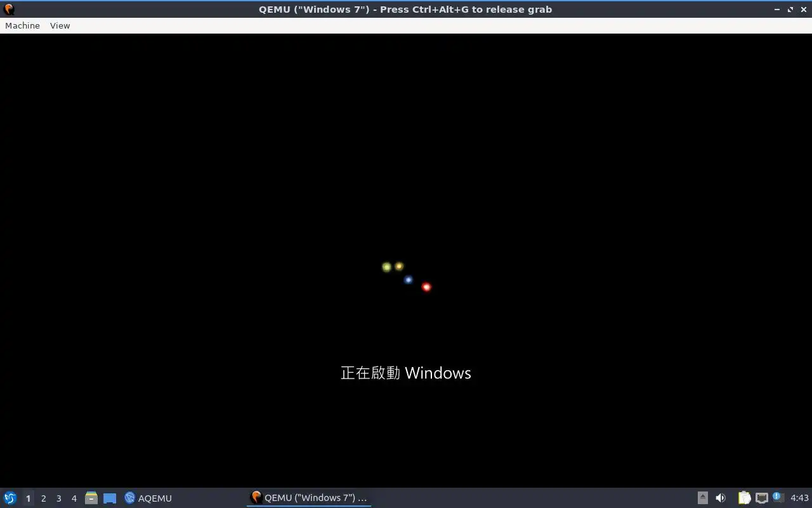Open the file manager drawer icon in taskbar
Image resolution: width=812 pixels, height=508 pixels.
91,498
